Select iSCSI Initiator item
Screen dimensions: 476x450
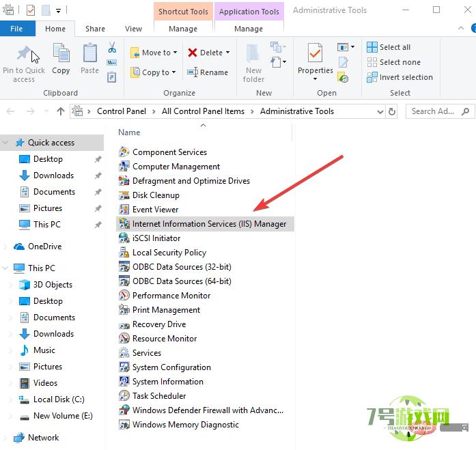coord(156,238)
